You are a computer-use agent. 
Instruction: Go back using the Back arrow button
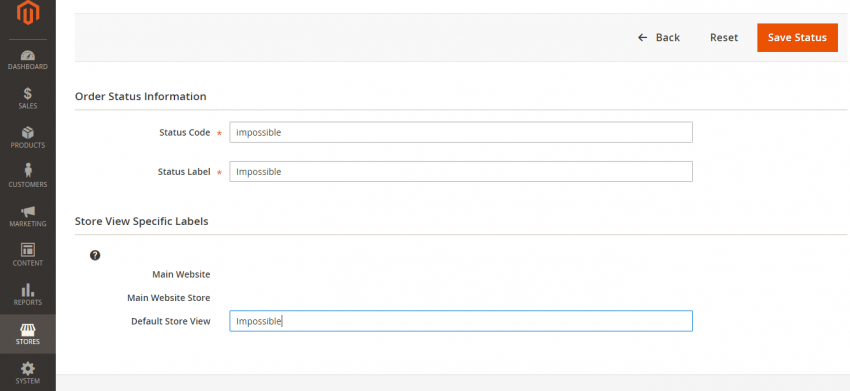point(659,37)
